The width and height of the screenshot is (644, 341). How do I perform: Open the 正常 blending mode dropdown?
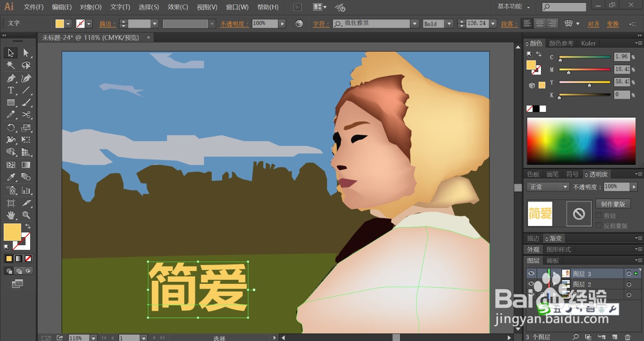(565, 187)
